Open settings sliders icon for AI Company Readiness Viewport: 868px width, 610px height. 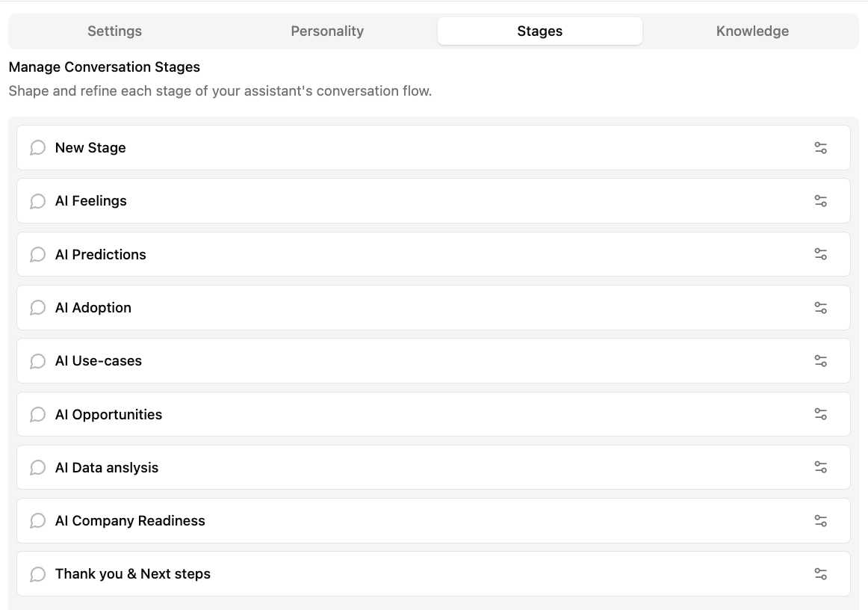820,521
